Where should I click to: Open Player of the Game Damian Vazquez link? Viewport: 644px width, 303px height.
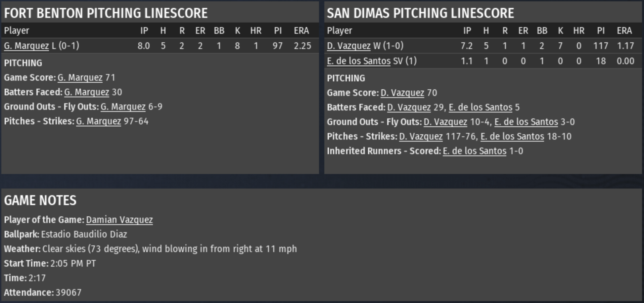[x=119, y=220]
